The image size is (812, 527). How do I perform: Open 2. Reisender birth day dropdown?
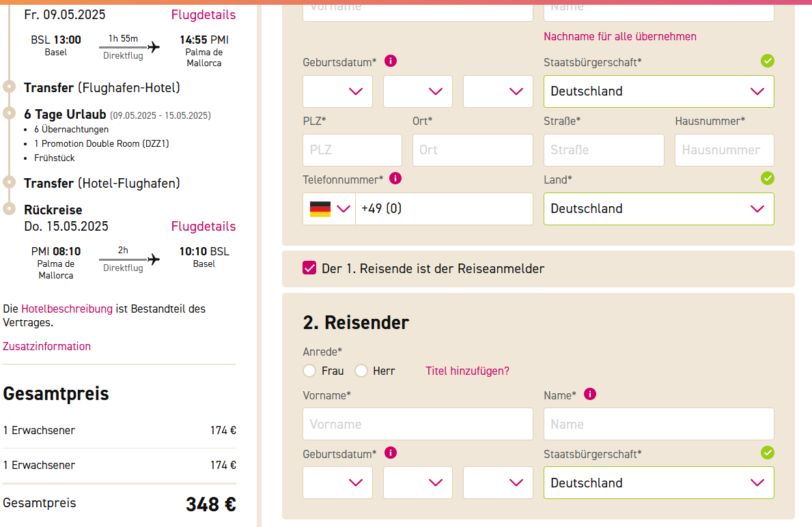(x=337, y=483)
